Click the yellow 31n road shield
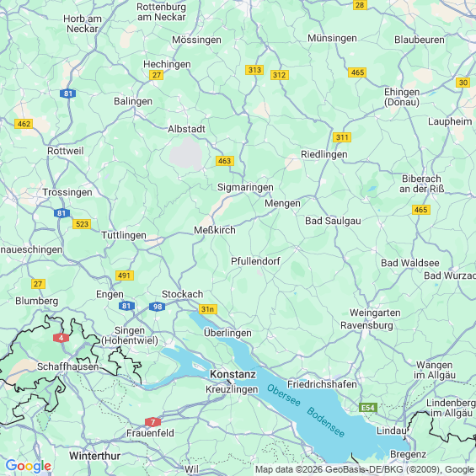The image size is (476, 476). pyautogui.click(x=208, y=309)
